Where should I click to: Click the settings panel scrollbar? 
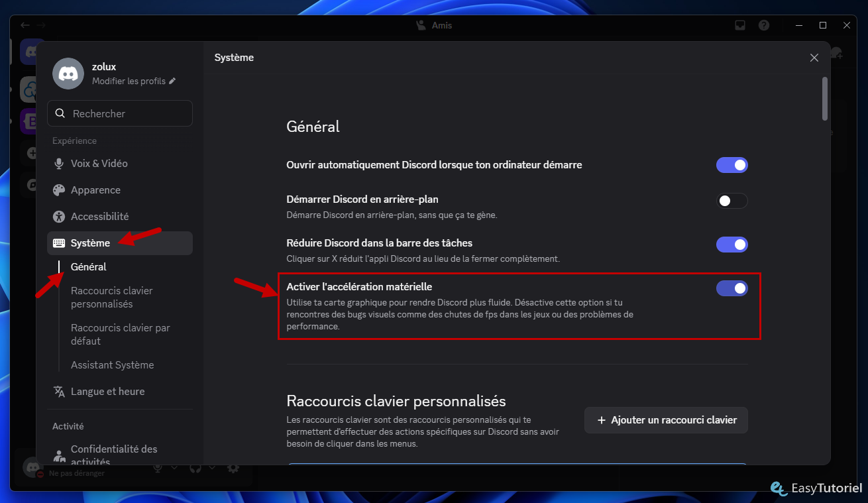825,99
